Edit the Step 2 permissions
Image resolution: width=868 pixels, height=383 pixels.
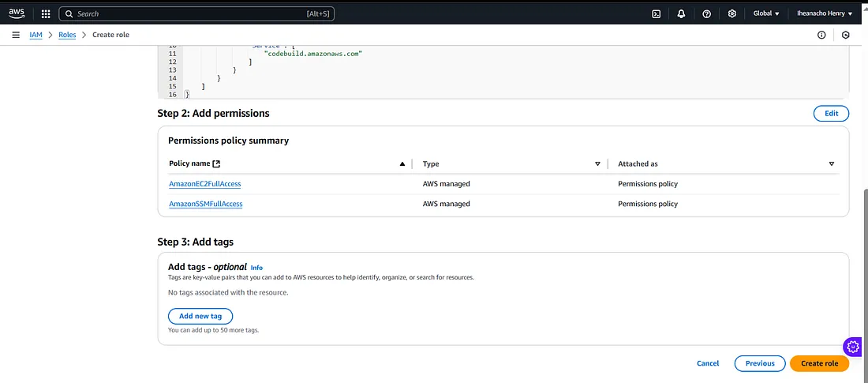point(831,114)
